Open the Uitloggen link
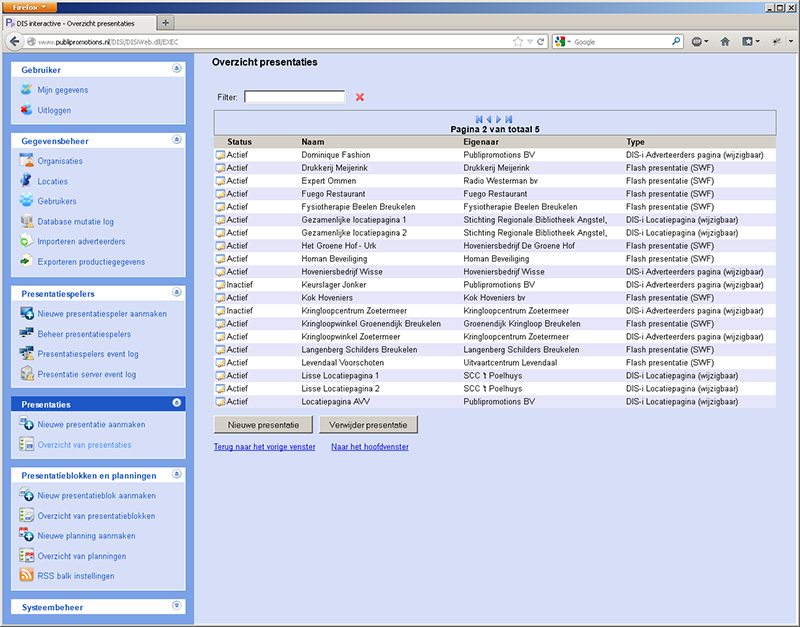This screenshot has height=627, width=800. (54, 110)
